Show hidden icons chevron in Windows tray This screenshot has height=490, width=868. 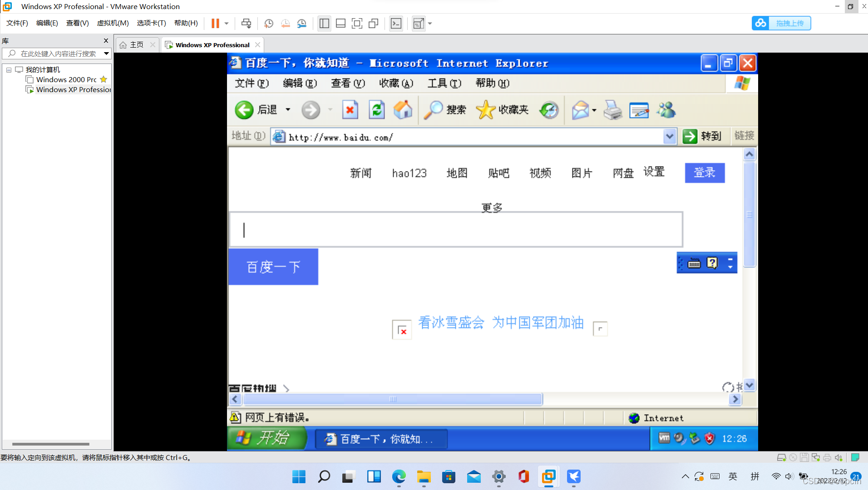point(685,476)
